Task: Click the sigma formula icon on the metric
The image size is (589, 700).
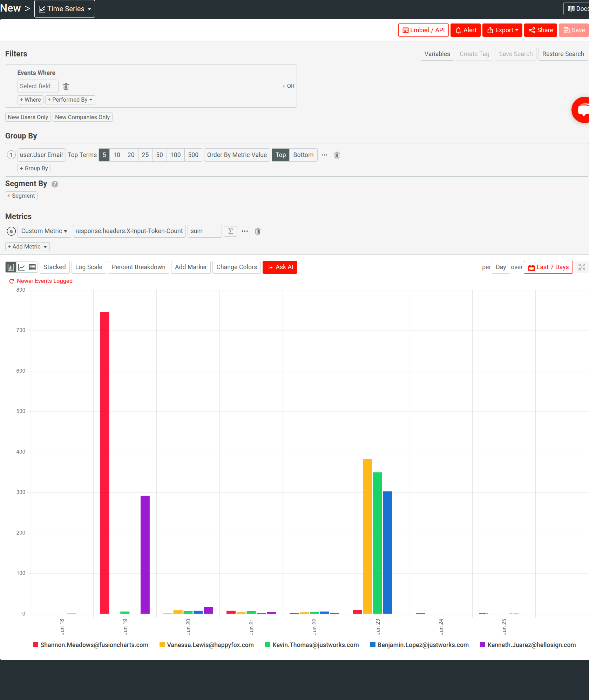Action: (230, 231)
